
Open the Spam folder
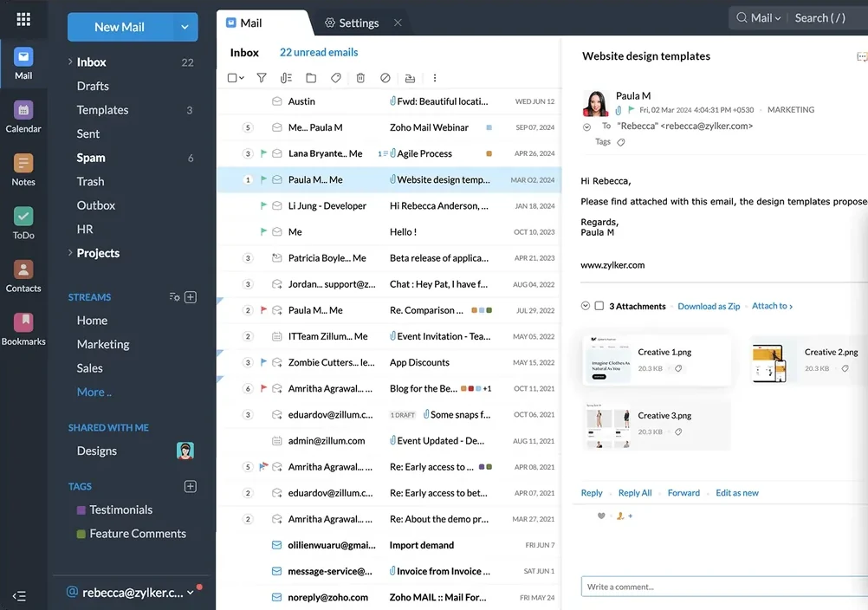(x=91, y=157)
